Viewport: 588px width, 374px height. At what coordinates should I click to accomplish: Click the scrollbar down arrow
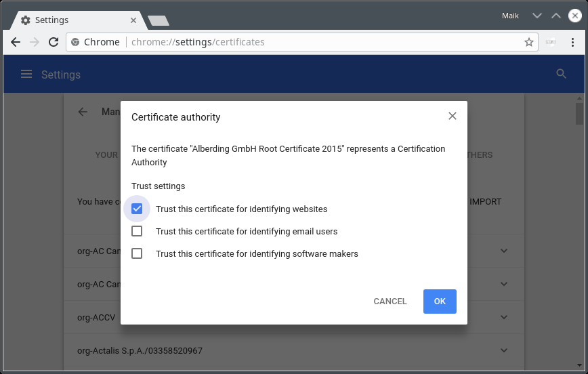pos(579,365)
